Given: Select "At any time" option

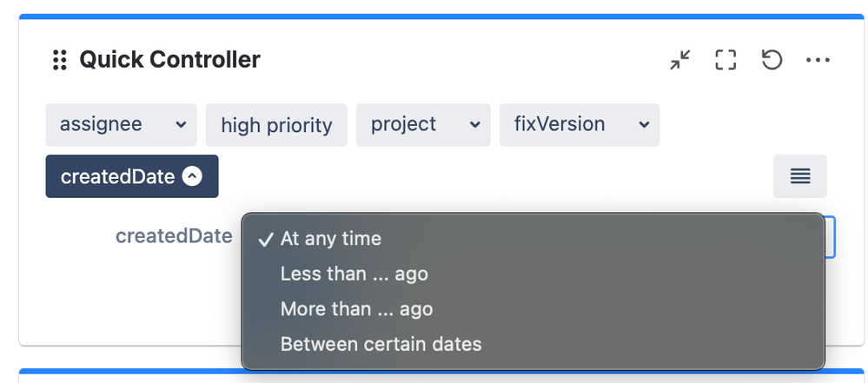Looking at the screenshot, I should (330, 238).
